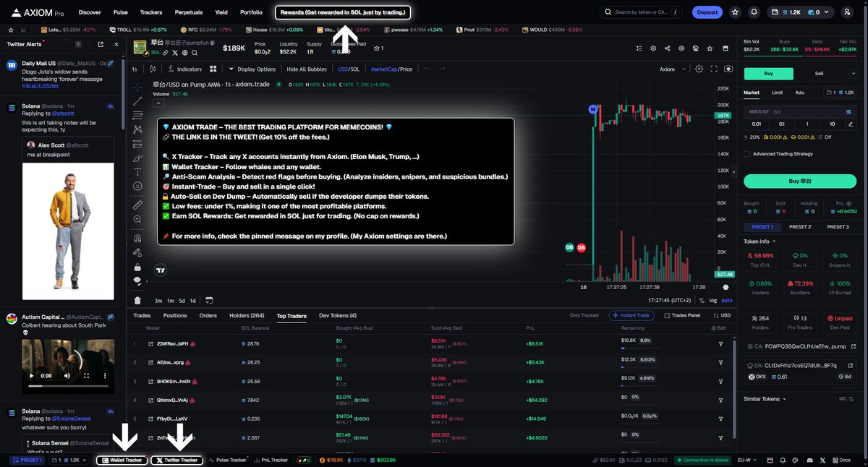The image size is (868, 467).
Task: Open 1s interval selector on chart
Action: [x=135, y=69]
